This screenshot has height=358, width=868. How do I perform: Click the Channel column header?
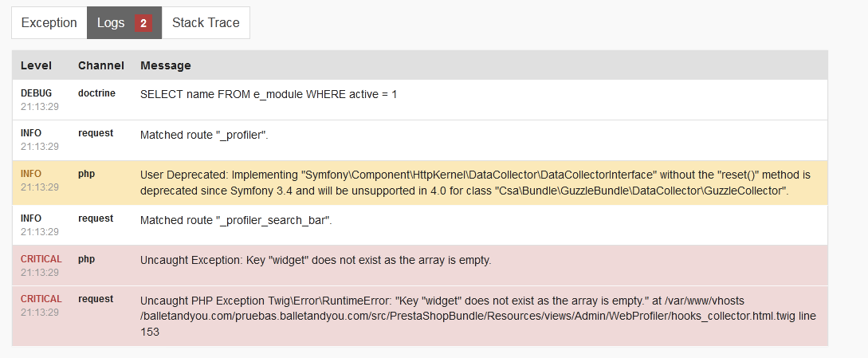coord(101,65)
